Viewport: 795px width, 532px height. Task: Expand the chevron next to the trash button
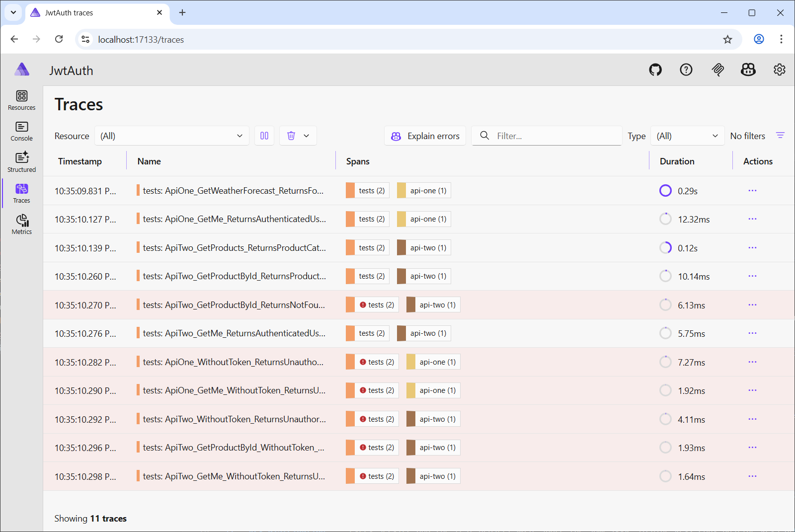pyautogui.click(x=307, y=135)
